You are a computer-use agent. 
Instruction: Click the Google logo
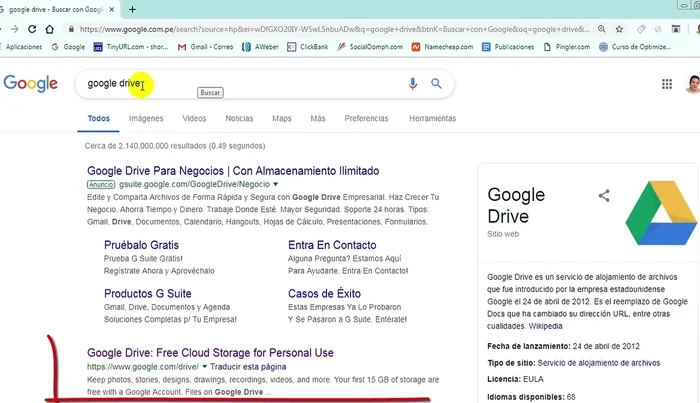coord(30,83)
